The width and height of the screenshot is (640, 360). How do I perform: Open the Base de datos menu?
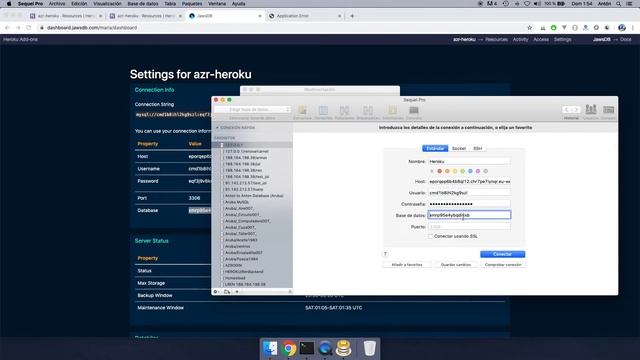click(143, 4)
